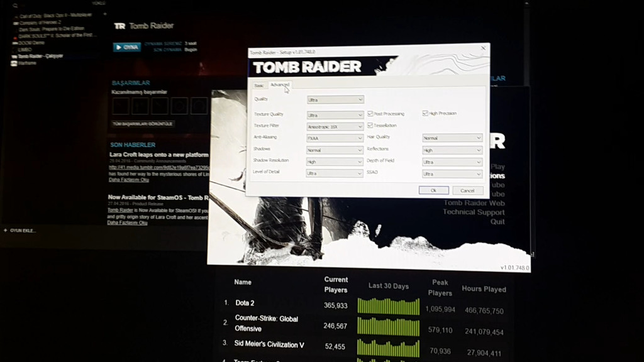This screenshot has width=644, height=362.
Task: Click the Current Players column header
Action: click(x=336, y=285)
